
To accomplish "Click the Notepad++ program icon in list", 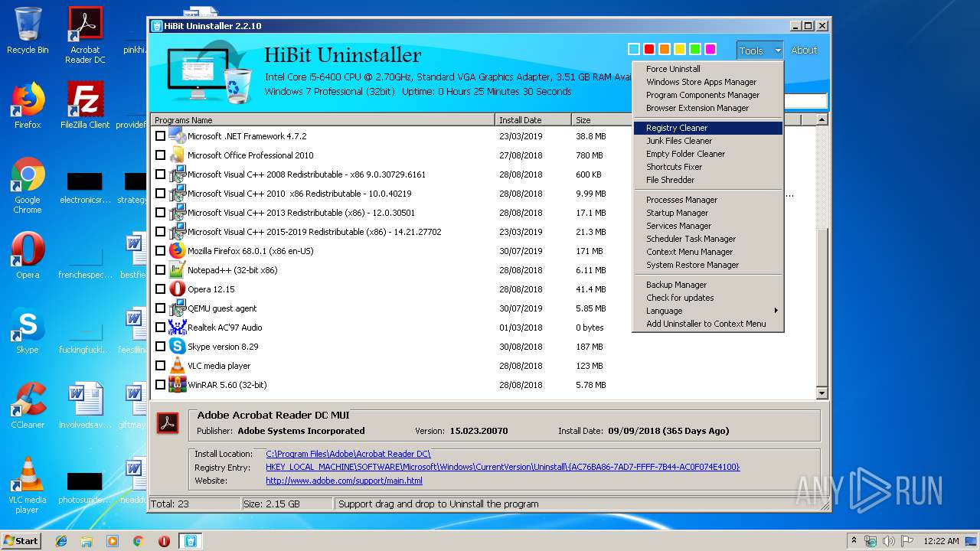I will tap(178, 269).
